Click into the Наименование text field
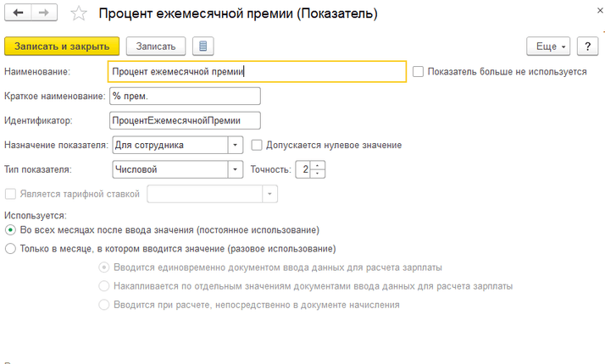The width and height of the screenshot is (605, 364). 258,72
